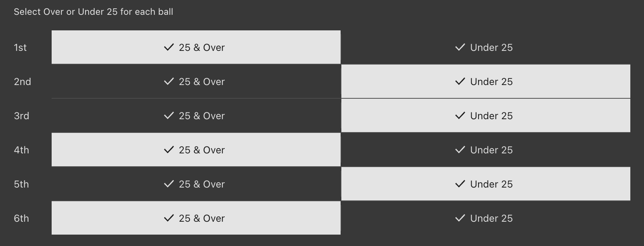Set 5th ball to Under 25

click(486, 184)
